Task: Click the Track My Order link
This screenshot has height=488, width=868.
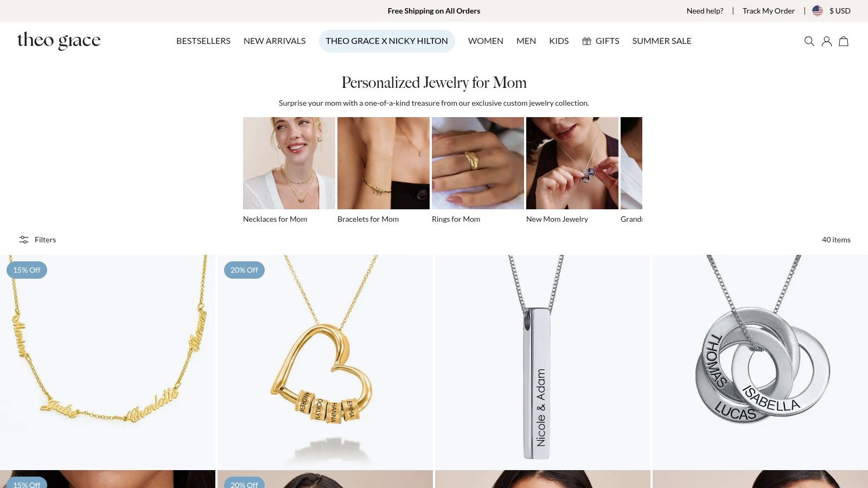Action: click(x=768, y=11)
